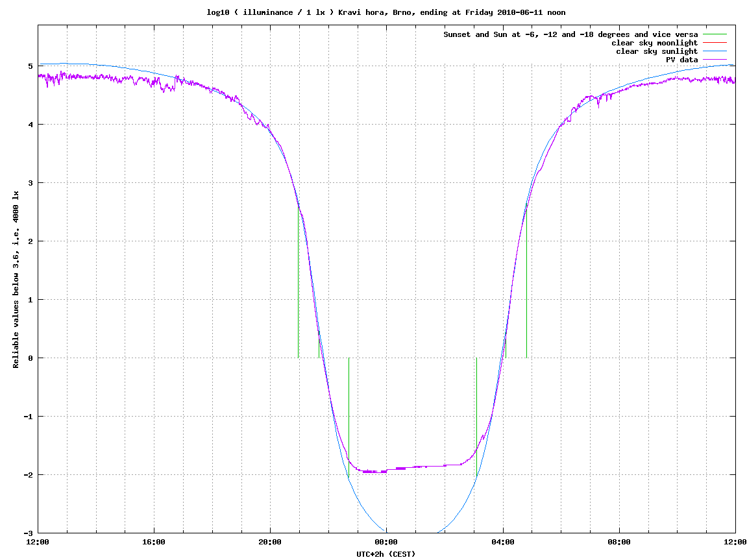Click the red moonlight line sample in legend
This screenshot has height=560, width=747.
tap(715, 43)
